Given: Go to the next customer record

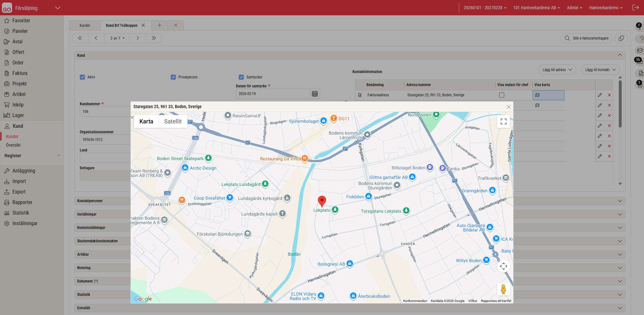Looking at the screenshot, I should point(138,38).
